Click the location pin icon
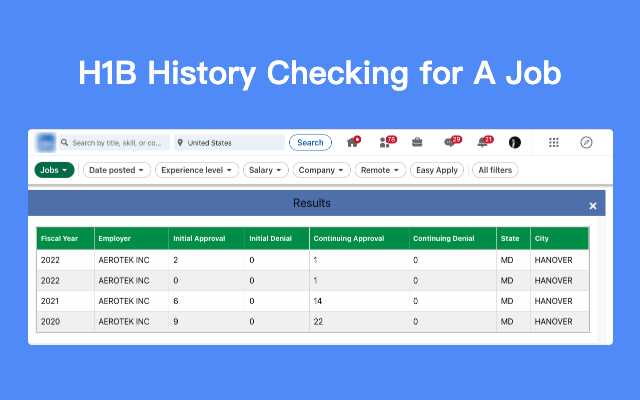 tap(180, 142)
